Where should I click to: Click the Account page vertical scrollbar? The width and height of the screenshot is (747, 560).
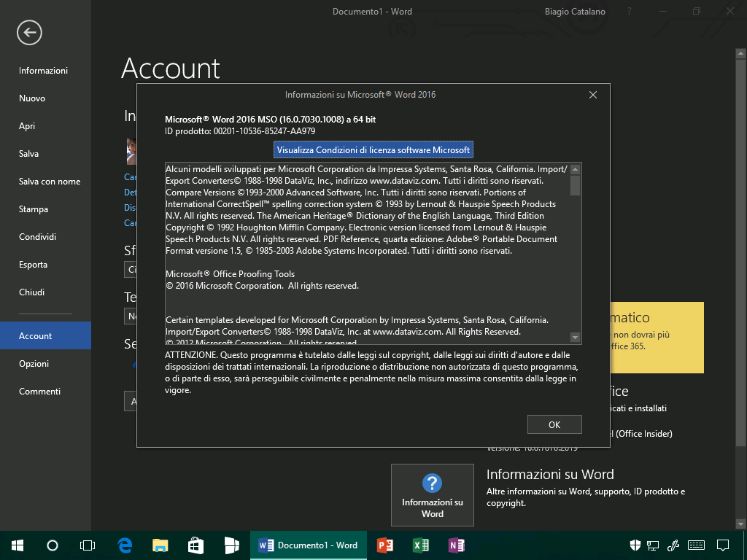740,252
